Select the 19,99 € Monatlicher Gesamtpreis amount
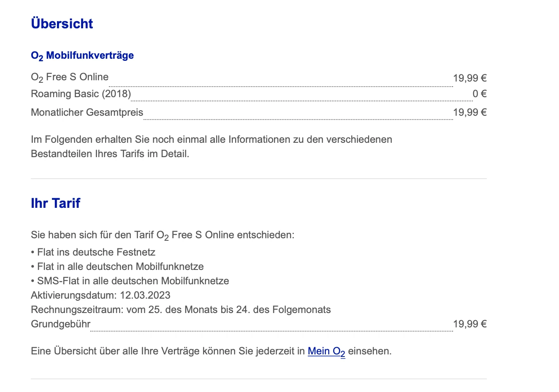The image size is (559, 392). pyautogui.click(x=470, y=112)
